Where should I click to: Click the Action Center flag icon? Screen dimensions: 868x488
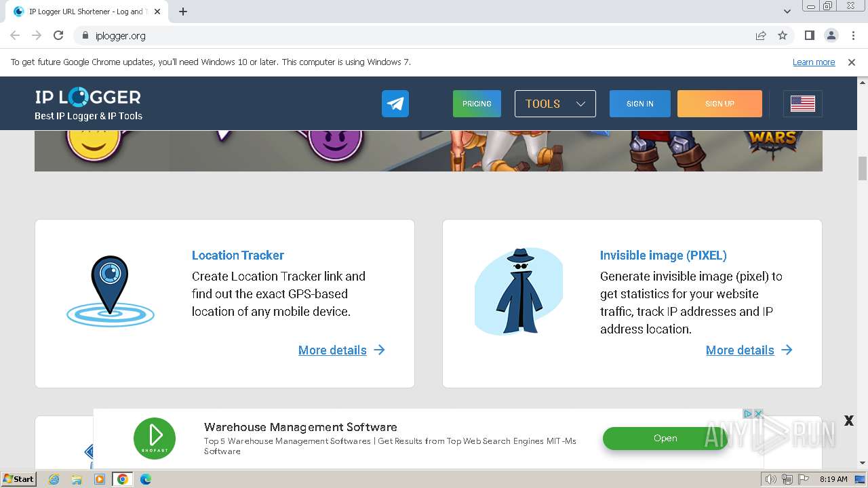coord(804,479)
